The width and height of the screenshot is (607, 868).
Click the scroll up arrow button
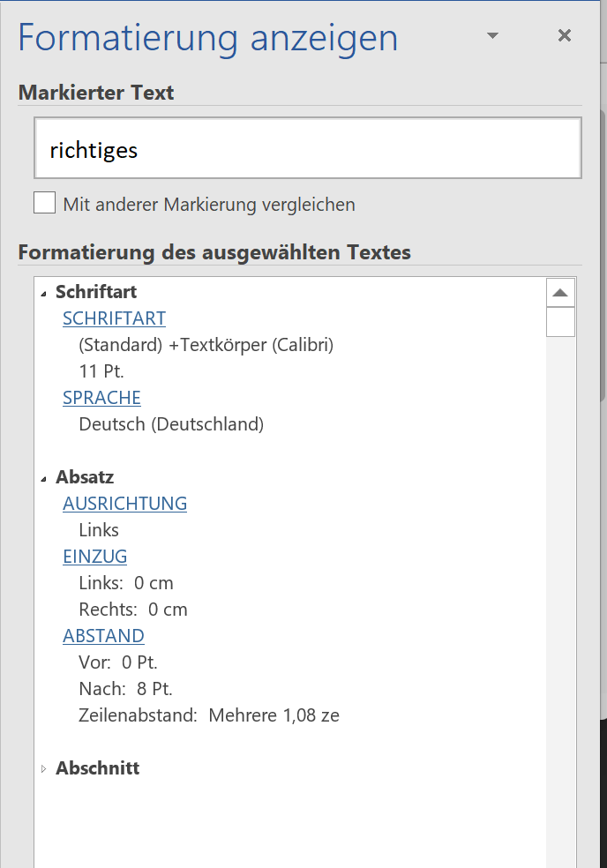pos(560,293)
